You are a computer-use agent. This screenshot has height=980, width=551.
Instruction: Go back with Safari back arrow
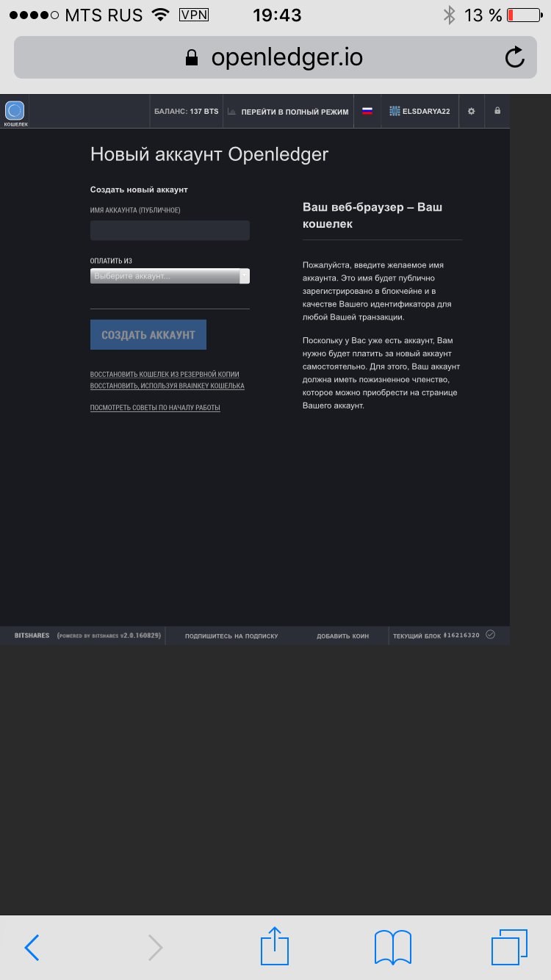(x=32, y=948)
